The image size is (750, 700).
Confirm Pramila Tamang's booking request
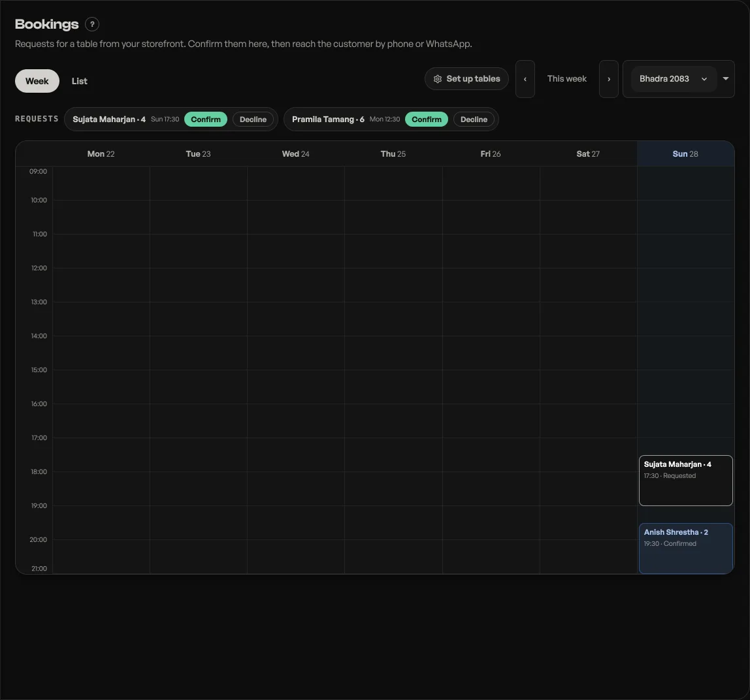427,119
